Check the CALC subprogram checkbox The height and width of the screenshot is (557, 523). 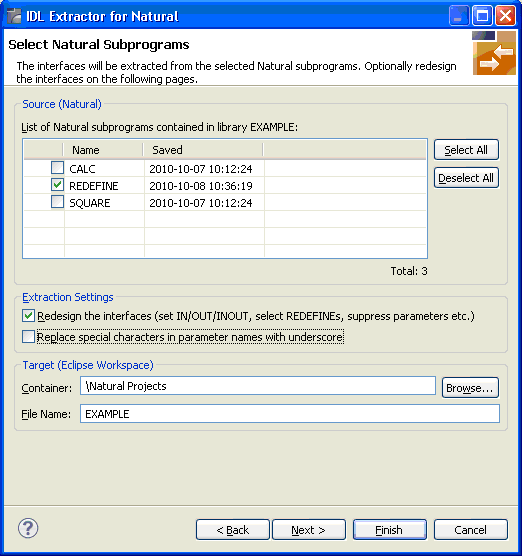57,168
